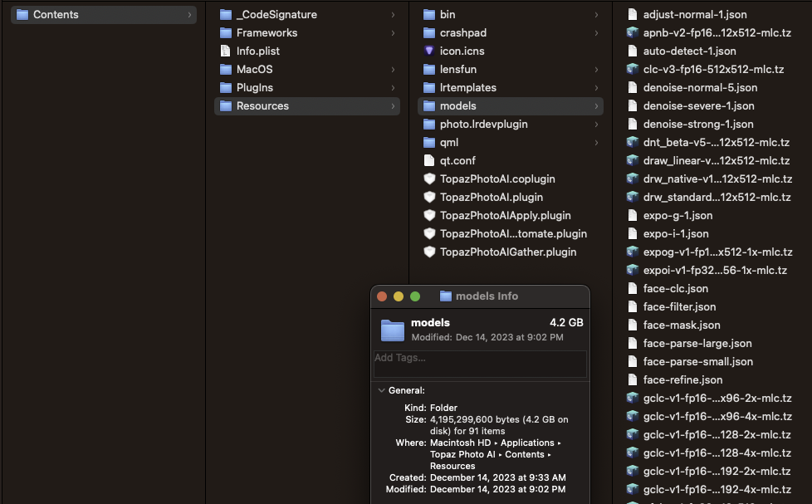
Task: Select the PlugIns folder row
Action: [x=255, y=87]
